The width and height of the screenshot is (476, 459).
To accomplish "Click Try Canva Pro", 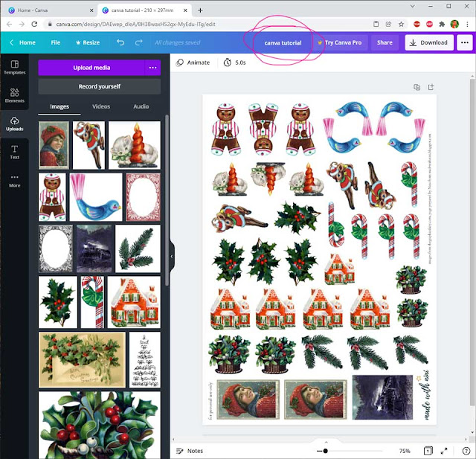I will (x=340, y=42).
